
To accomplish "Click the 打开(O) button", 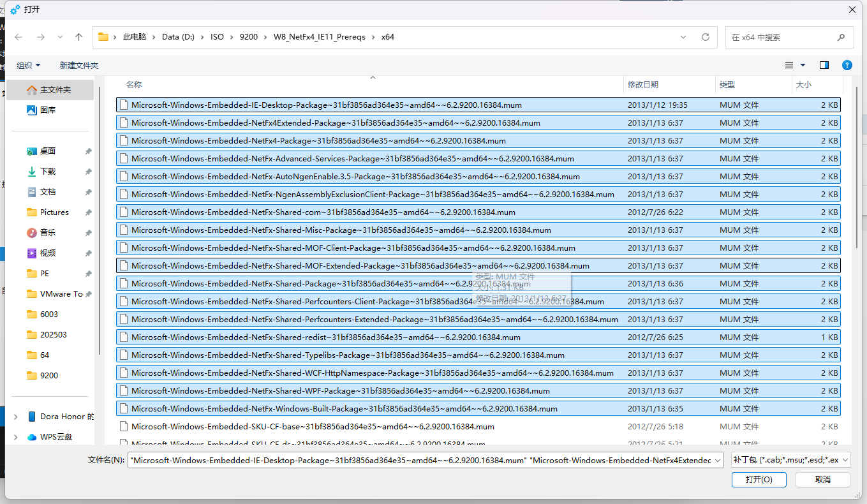I will pos(759,480).
